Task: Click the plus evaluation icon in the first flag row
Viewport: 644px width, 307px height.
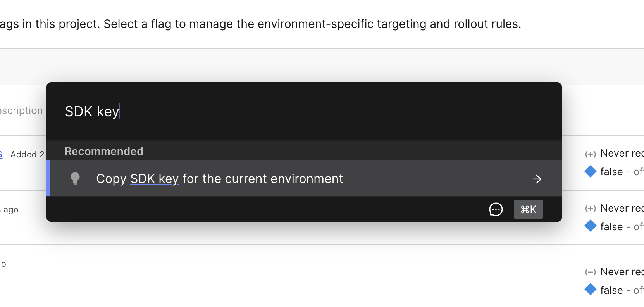Action: (591, 154)
